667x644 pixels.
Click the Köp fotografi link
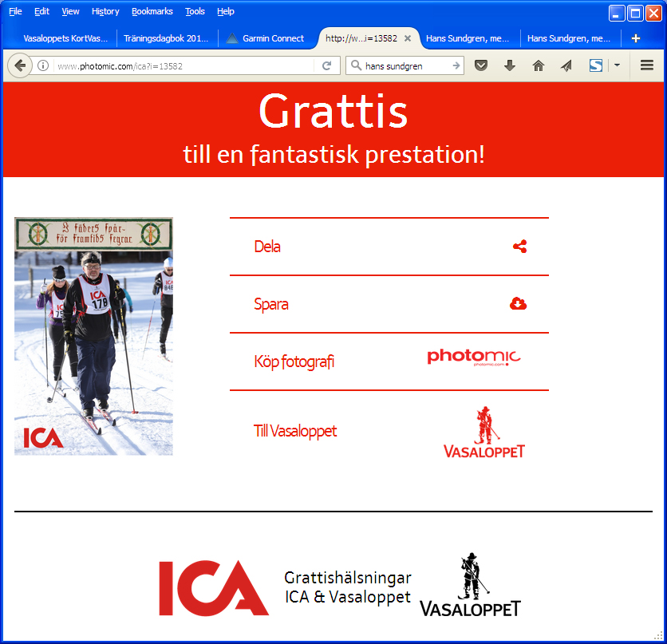coord(294,362)
